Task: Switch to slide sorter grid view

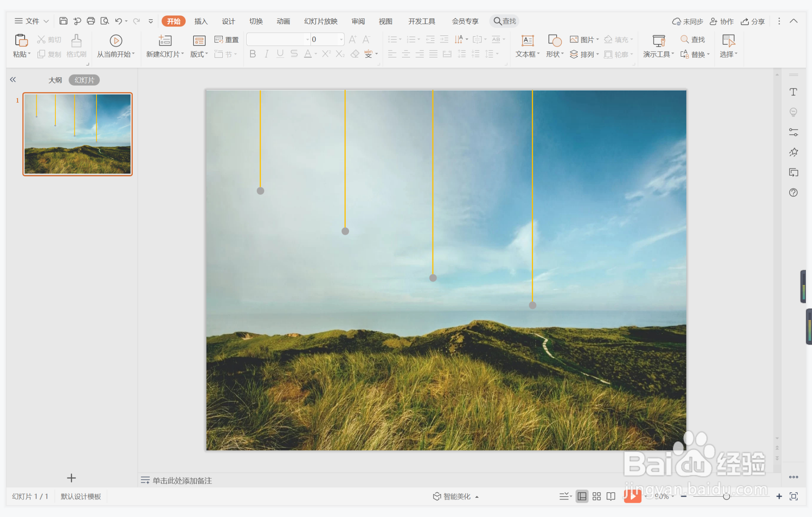Action: (x=597, y=496)
